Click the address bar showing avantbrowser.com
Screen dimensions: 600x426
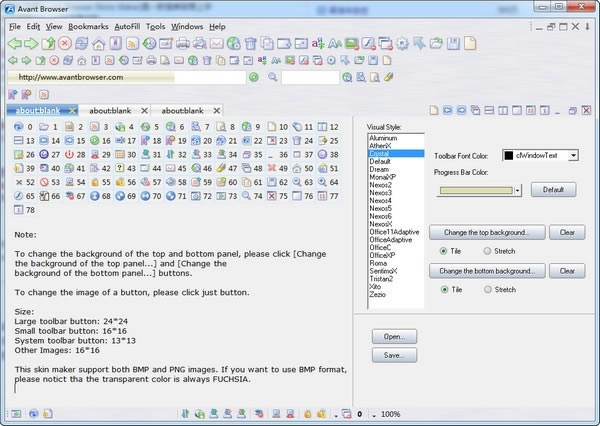[x=126, y=77]
